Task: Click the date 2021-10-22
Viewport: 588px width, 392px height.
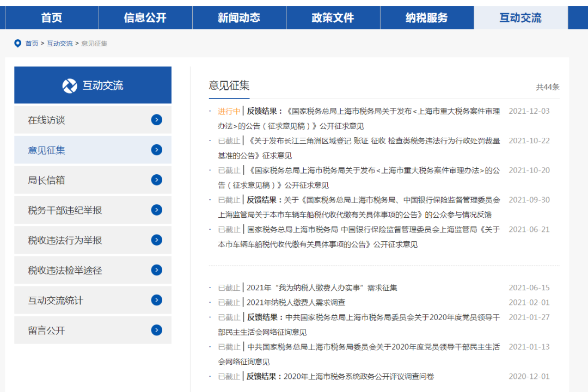Action: [x=529, y=141]
